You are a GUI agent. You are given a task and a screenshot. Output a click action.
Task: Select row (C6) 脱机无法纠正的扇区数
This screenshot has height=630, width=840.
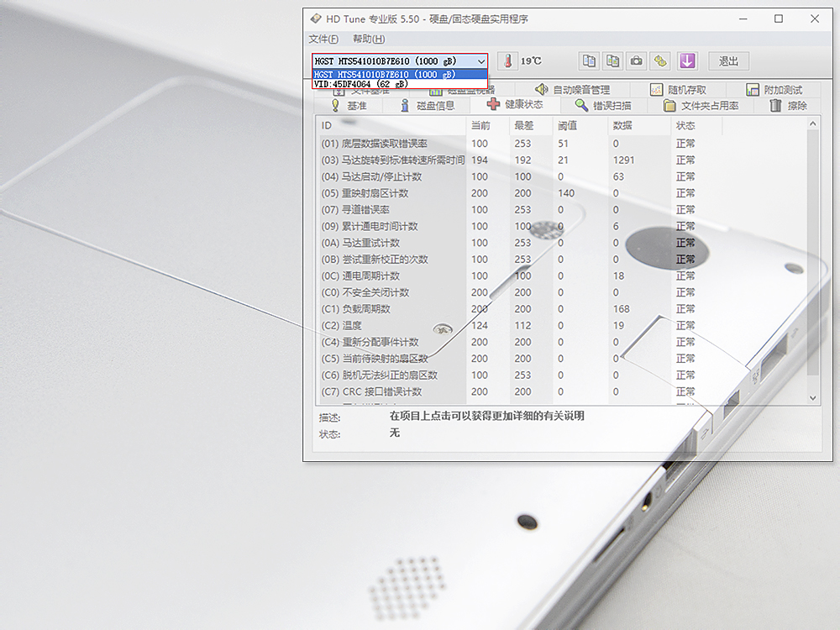pyautogui.click(x=561, y=375)
